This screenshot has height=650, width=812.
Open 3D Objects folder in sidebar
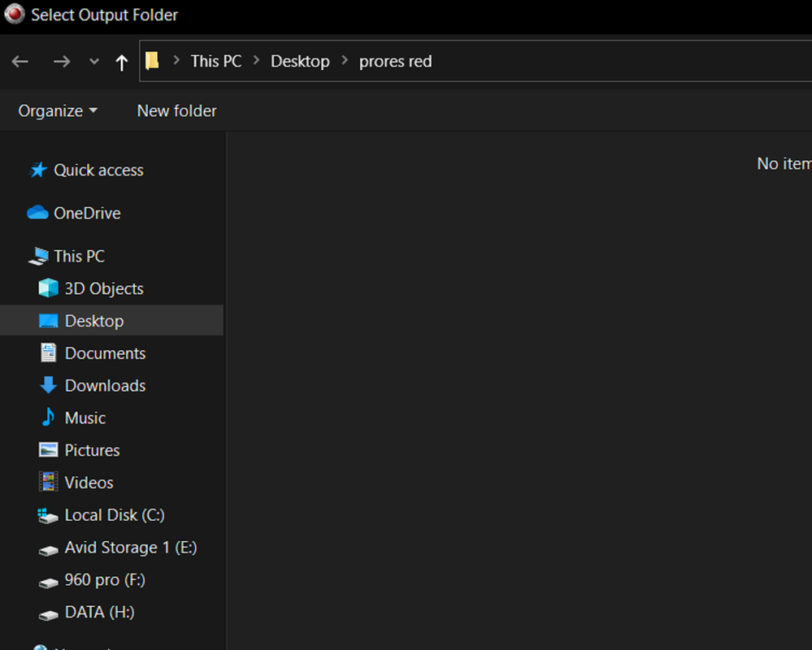(x=104, y=288)
